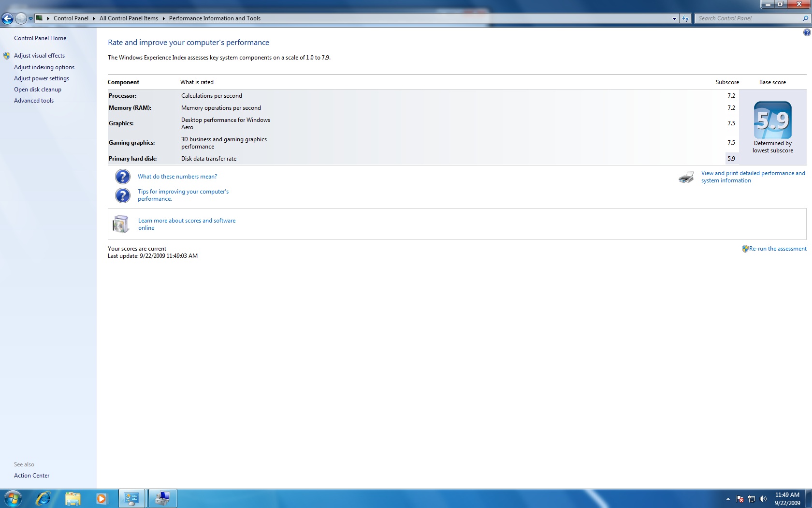Open Help via the blue question icon

click(x=807, y=32)
